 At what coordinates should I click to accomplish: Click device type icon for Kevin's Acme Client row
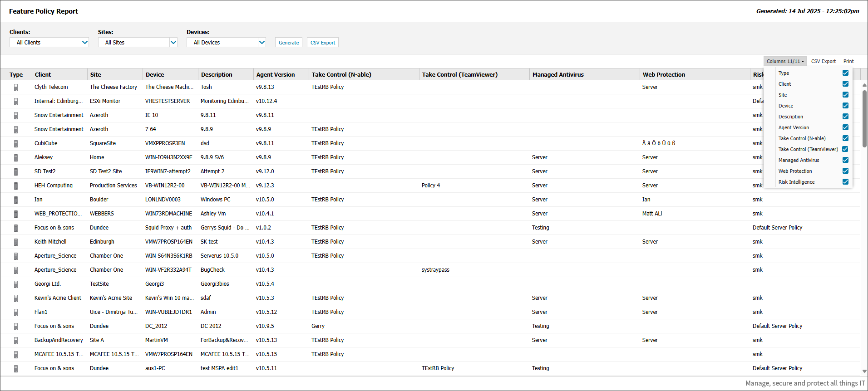click(16, 298)
